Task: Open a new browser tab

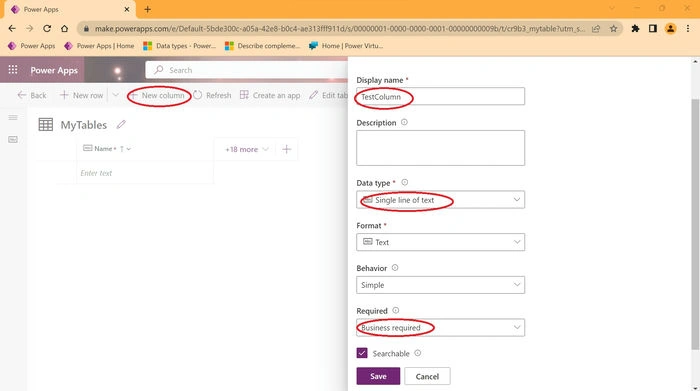Action: [x=147, y=9]
